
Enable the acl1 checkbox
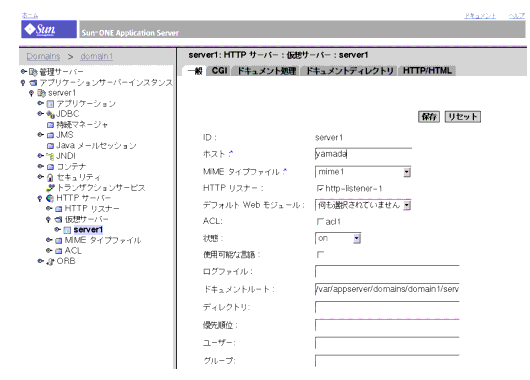(x=320, y=221)
